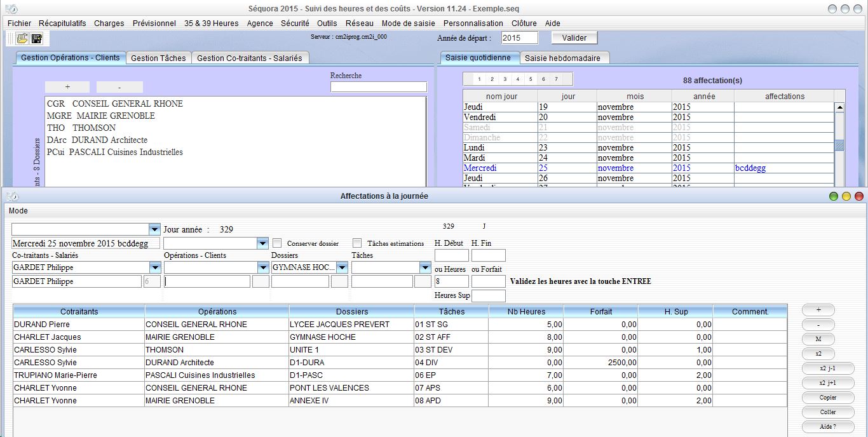Click the M modify button beside table
868x437 pixels.
pos(818,339)
